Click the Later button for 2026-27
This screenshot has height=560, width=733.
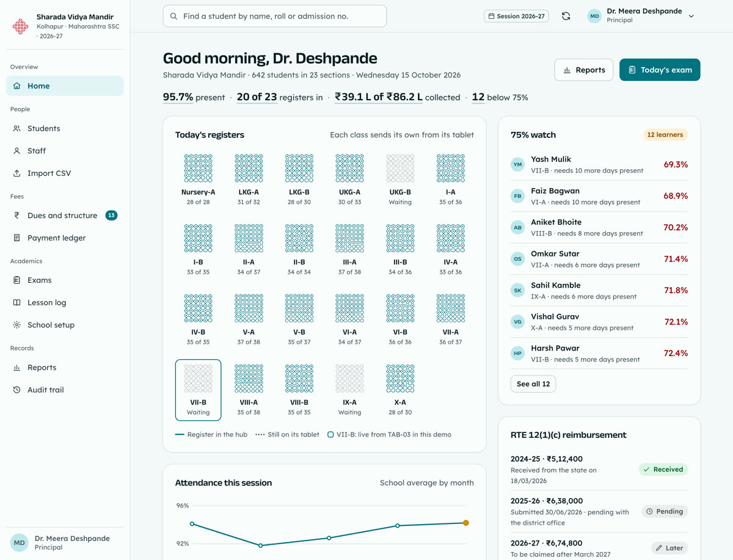669,548
